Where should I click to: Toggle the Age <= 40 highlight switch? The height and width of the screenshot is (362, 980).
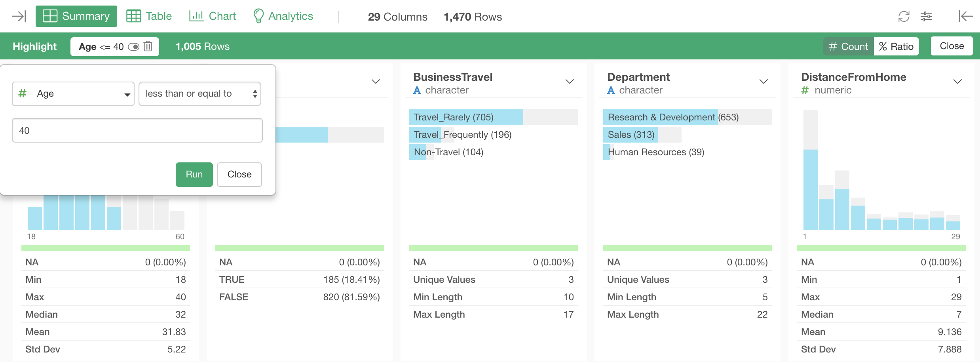134,47
